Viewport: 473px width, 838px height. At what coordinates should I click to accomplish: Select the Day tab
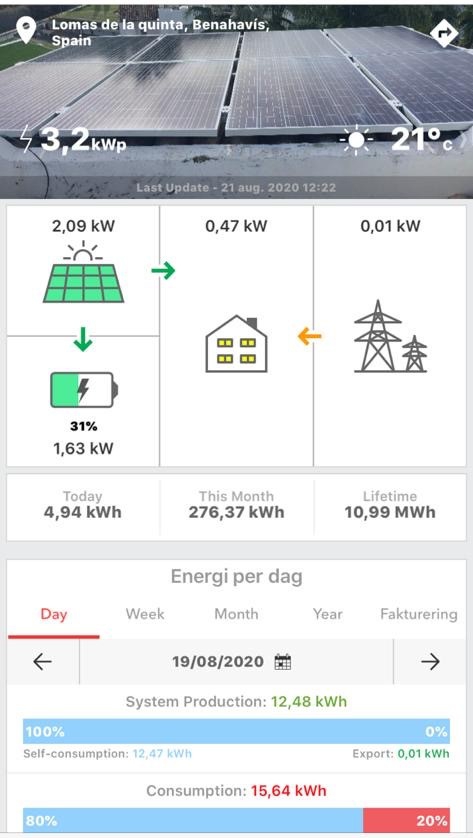[53, 614]
